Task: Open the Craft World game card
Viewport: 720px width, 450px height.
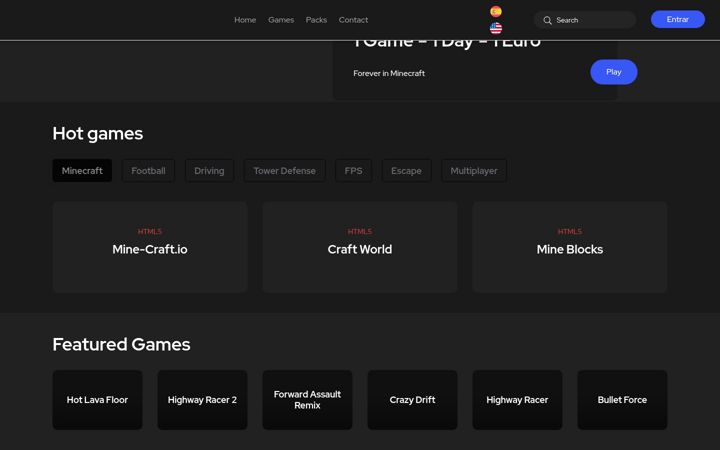Action: click(360, 247)
